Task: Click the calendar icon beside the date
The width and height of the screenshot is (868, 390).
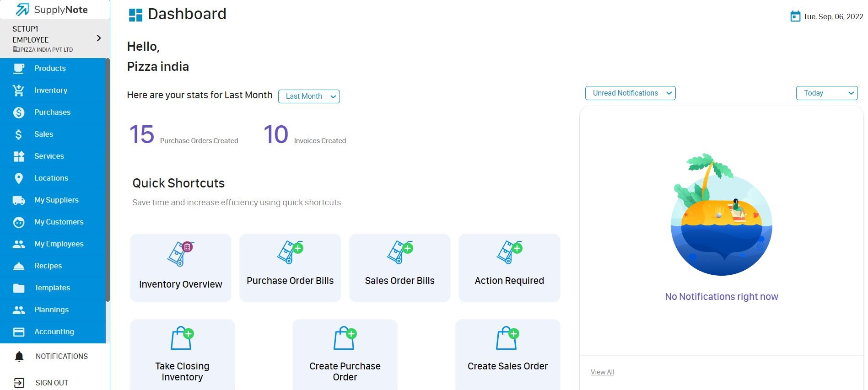Action: coord(795,16)
